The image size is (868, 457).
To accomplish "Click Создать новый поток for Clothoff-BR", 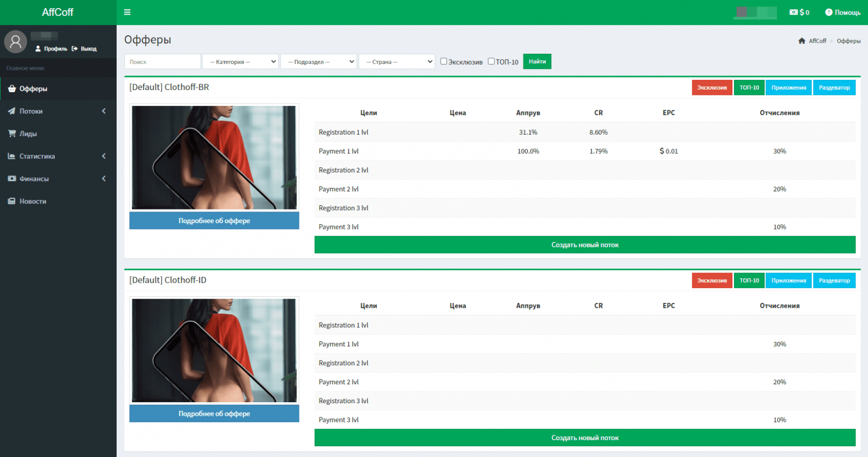I will (584, 245).
